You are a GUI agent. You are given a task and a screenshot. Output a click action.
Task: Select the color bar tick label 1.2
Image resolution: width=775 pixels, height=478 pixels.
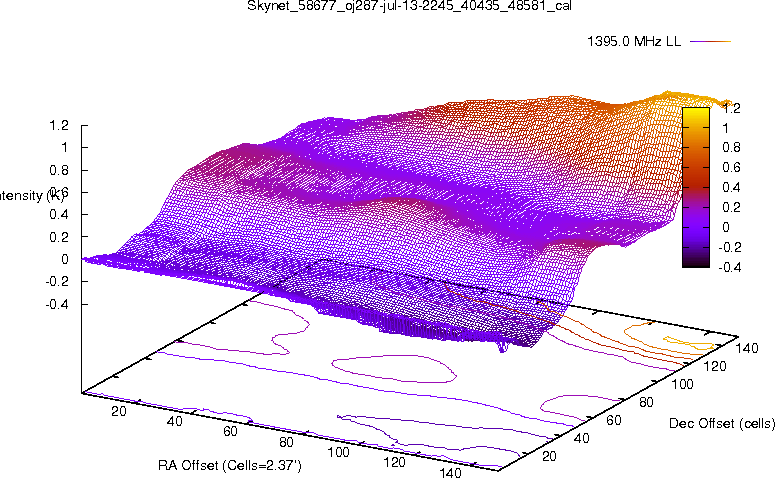(731, 108)
